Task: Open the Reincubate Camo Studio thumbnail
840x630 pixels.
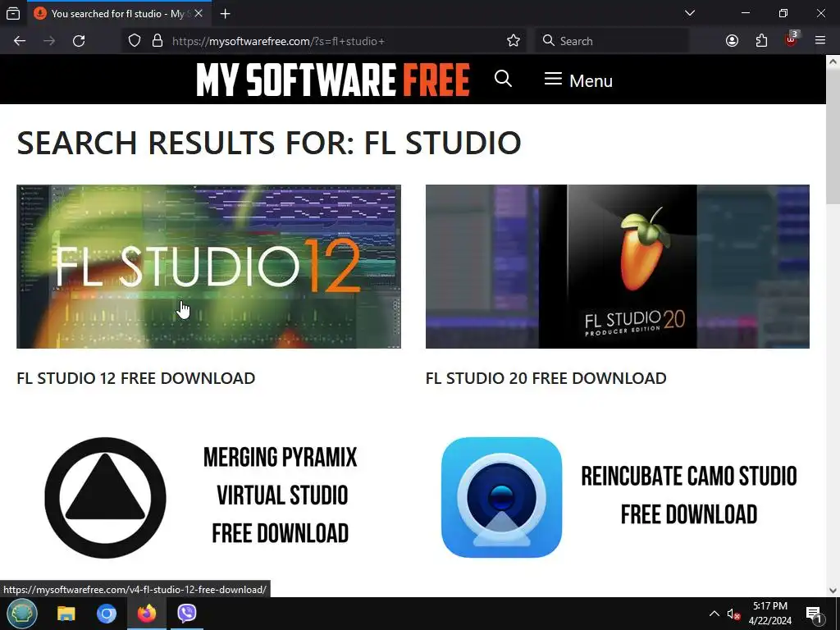Action: click(618, 497)
